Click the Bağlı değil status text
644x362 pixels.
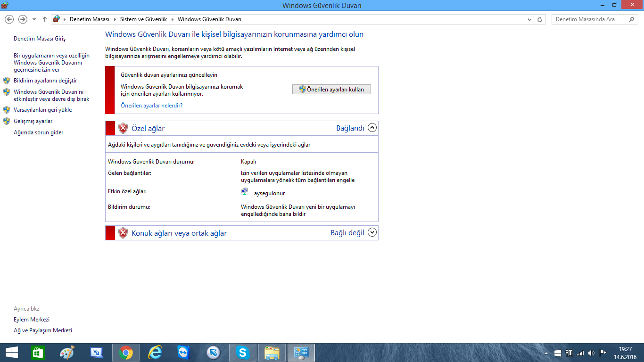click(347, 233)
